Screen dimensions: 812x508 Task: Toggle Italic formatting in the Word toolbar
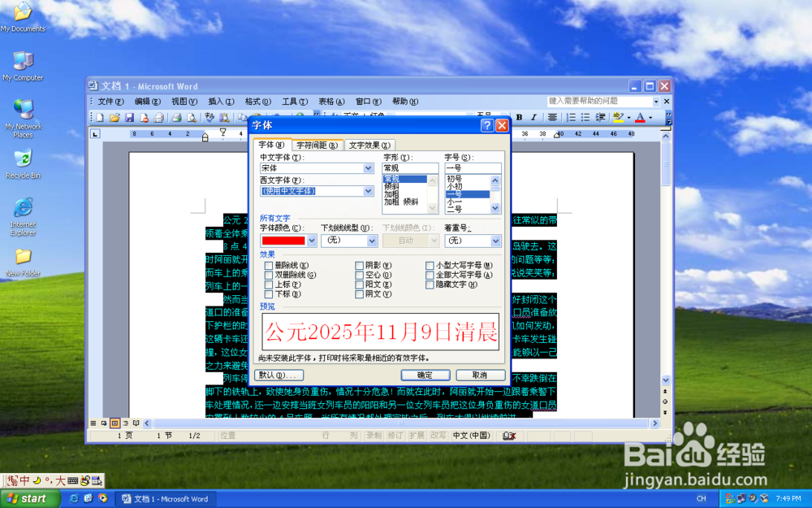[x=533, y=118]
